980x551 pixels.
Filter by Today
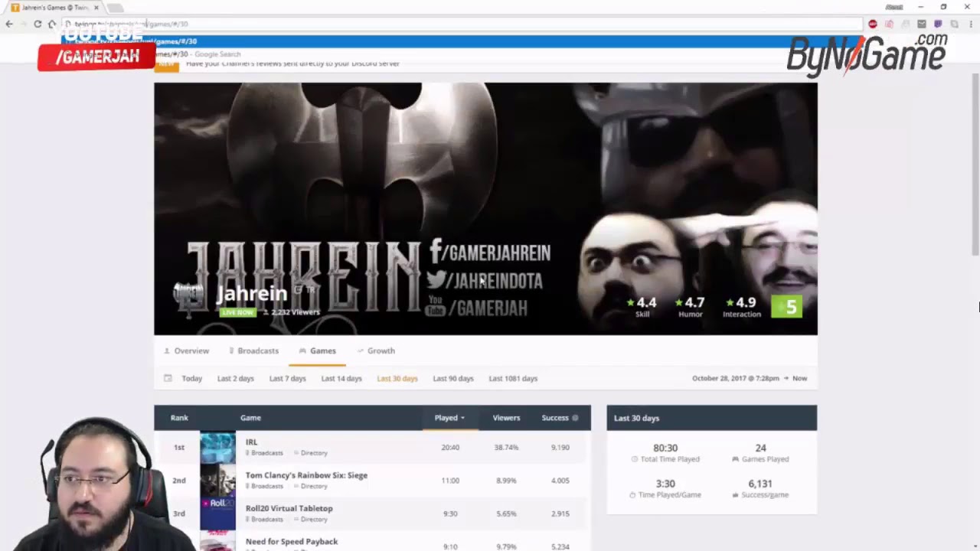coord(191,378)
